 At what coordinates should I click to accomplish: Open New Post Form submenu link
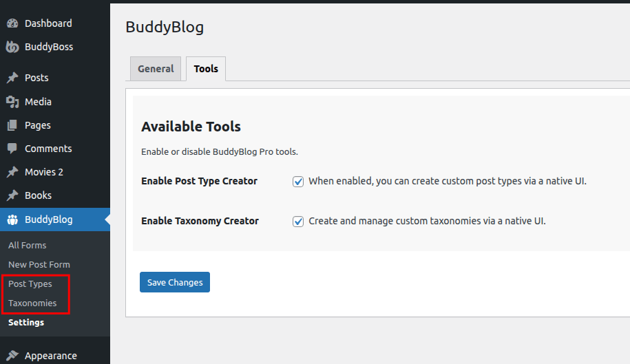tap(39, 264)
